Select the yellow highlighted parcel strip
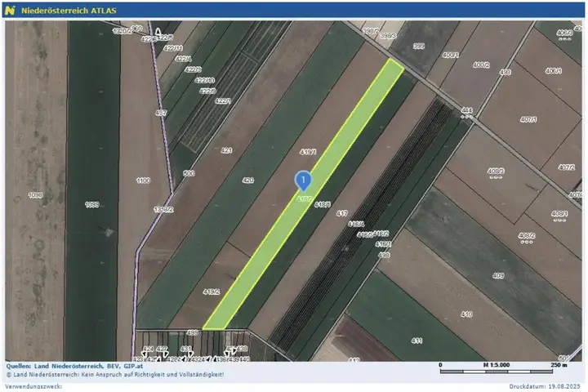588x392 pixels. pos(303,194)
